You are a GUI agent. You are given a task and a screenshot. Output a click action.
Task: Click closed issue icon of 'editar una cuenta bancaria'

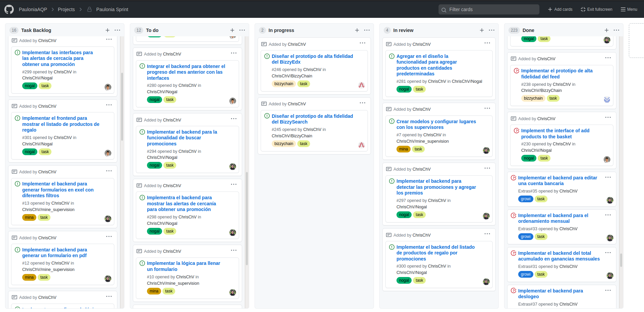pos(514,178)
